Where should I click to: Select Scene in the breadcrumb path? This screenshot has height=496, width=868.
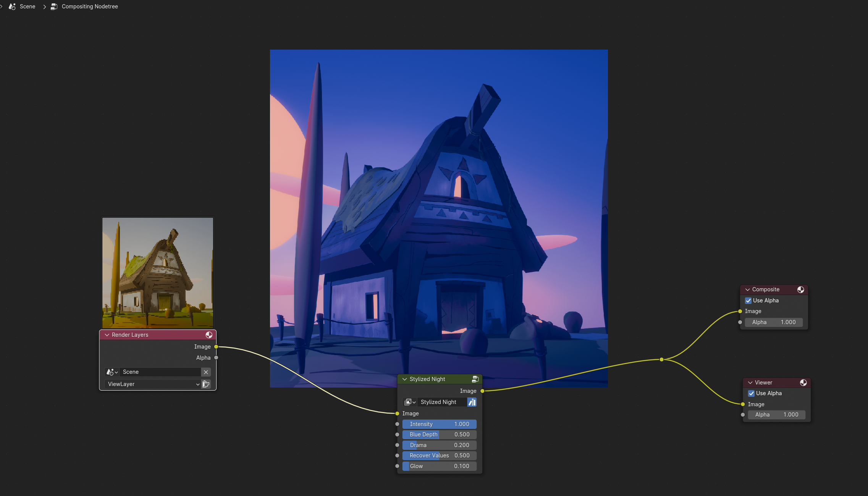coord(27,6)
